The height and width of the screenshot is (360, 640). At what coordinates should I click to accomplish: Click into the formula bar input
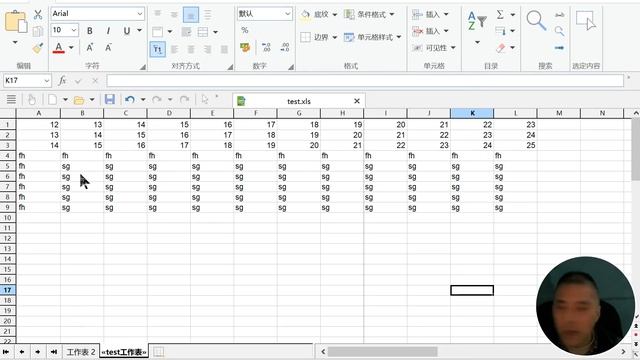pos(365,80)
